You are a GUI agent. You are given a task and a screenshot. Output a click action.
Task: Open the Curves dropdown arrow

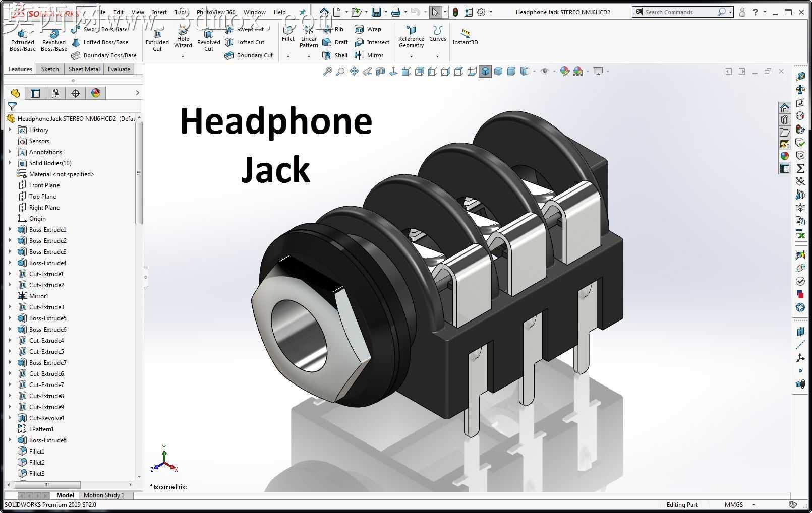pos(437,56)
